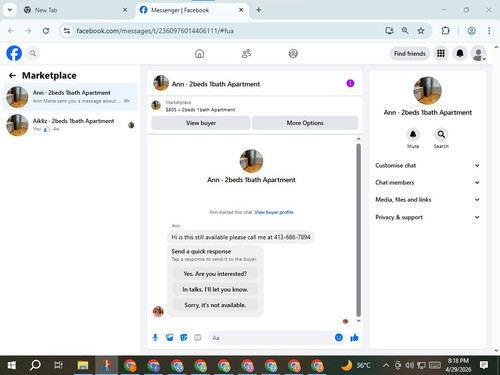
Task: View site information icon
Action: click(67, 31)
